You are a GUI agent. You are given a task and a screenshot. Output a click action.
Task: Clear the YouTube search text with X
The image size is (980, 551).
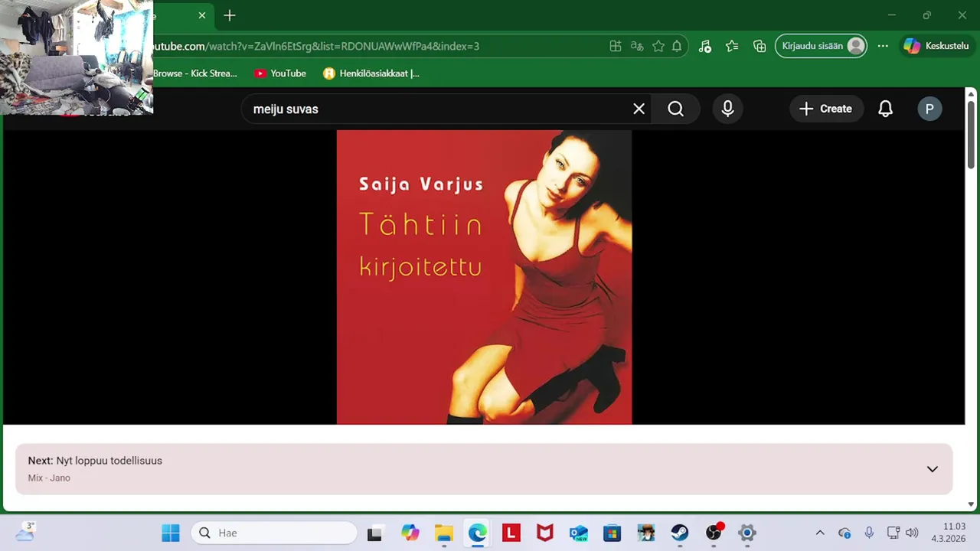click(639, 109)
